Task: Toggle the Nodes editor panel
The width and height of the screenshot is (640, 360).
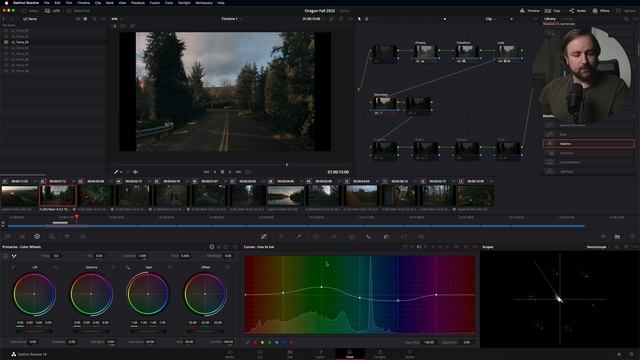Action: click(x=578, y=11)
